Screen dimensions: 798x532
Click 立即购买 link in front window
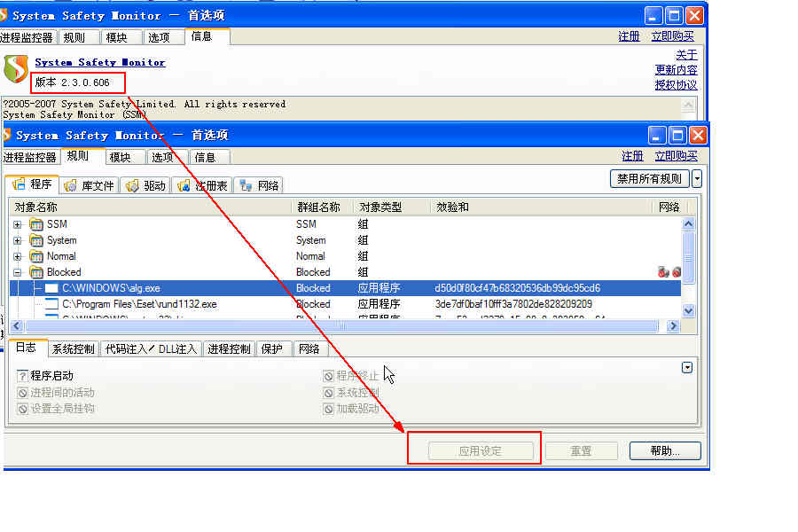point(677,156)
